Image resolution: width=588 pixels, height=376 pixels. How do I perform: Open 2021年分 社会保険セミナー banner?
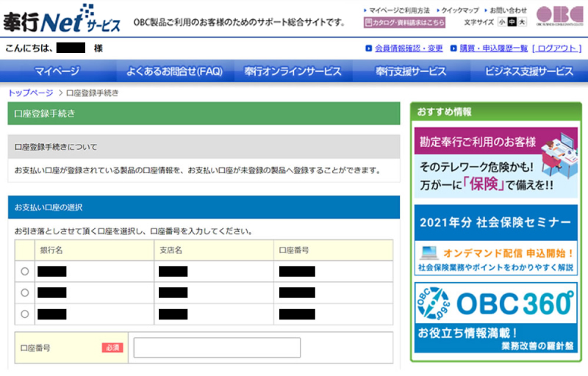tap(495, 239)
